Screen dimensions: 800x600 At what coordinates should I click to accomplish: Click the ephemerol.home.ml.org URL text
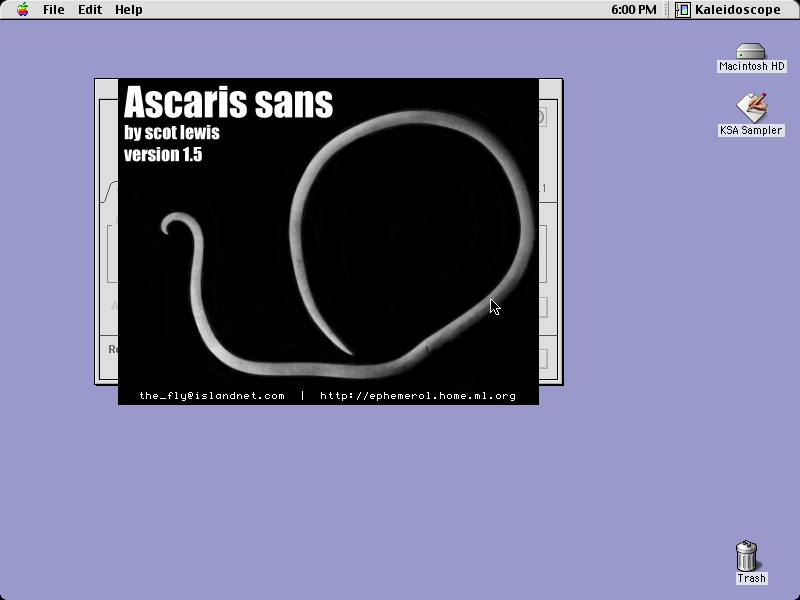(x=418, y=396)
